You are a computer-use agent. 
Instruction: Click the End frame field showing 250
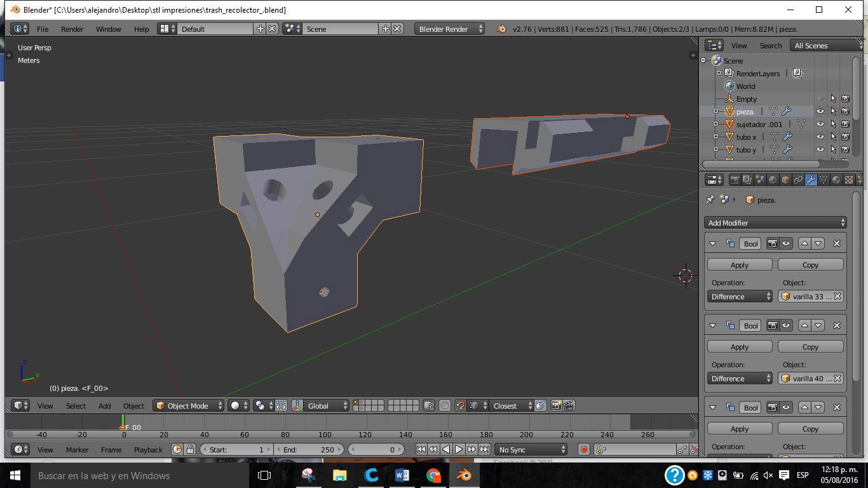tap(311, 449)
